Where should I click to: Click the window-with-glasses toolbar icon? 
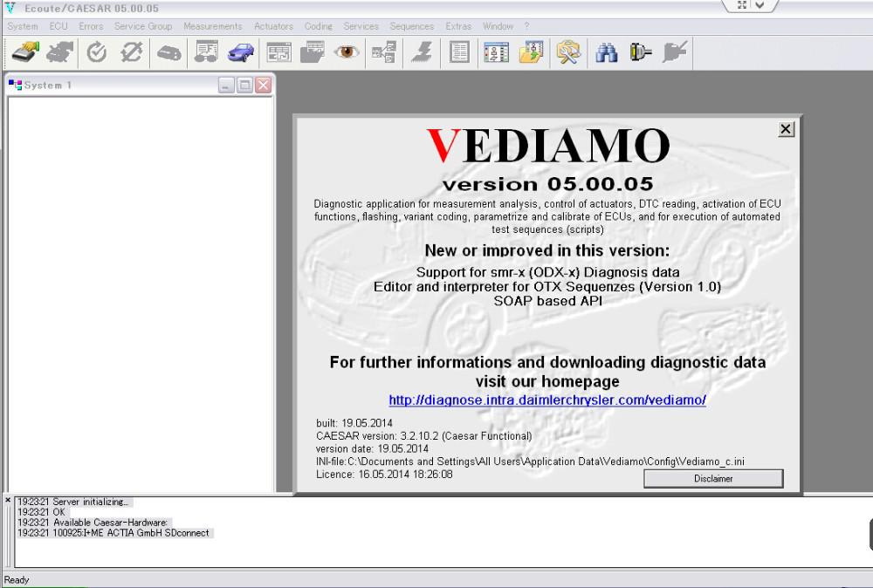pos(206,53)
